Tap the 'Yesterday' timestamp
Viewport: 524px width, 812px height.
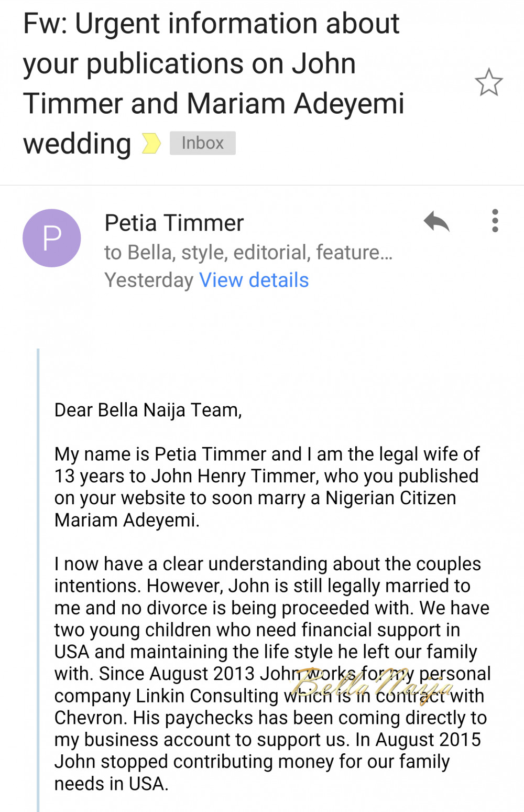pyautogui.click(x=149, y=280)
